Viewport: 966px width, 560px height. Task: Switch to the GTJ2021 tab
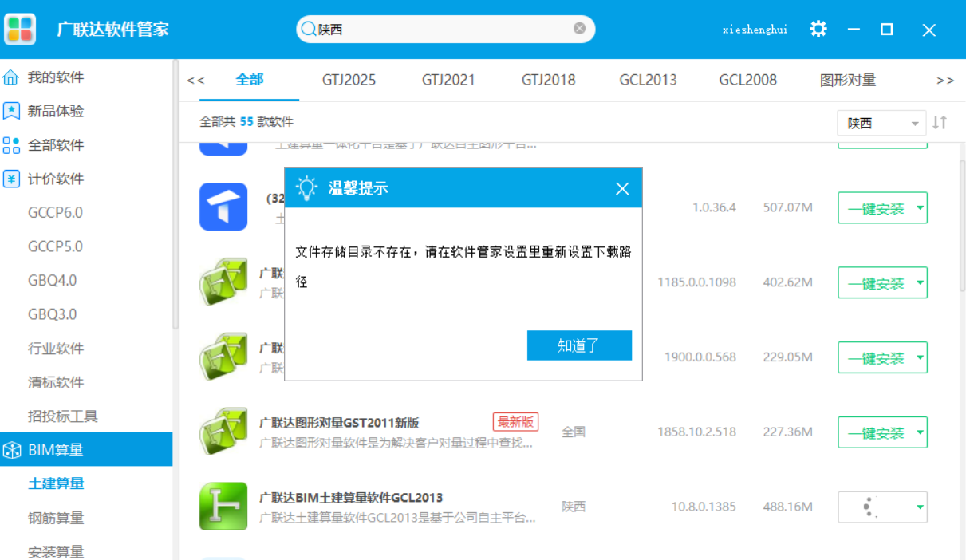coord(448,80)
